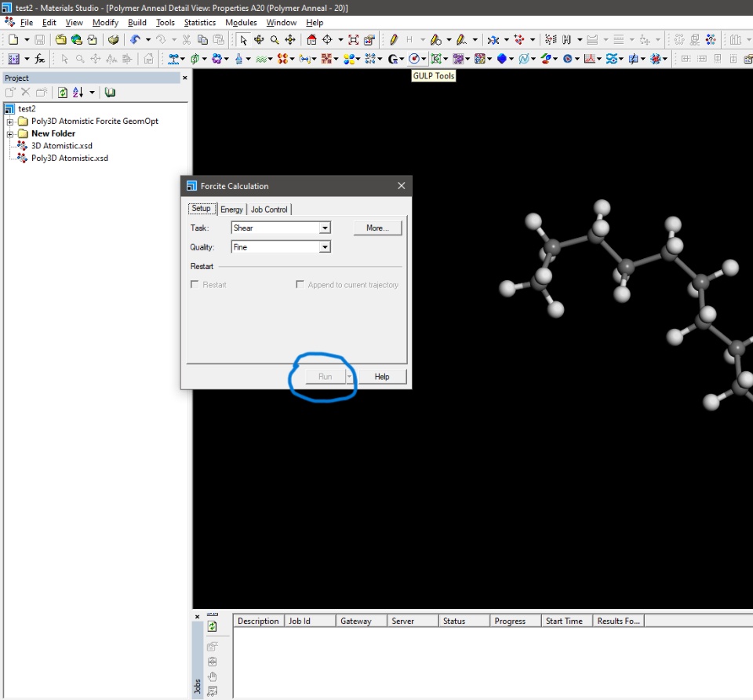Open the Modules menu

coord(241,23)
